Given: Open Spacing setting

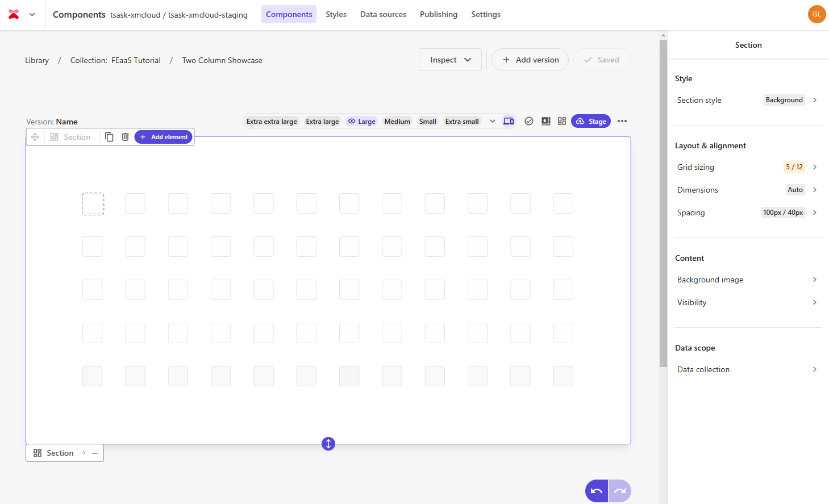Looking at the screenshot, I should [x=748, y=213].
